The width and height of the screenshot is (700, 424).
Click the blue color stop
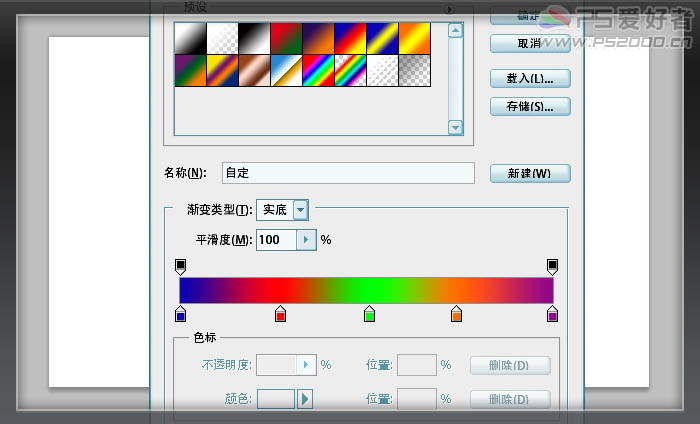[x=181, y=314]
